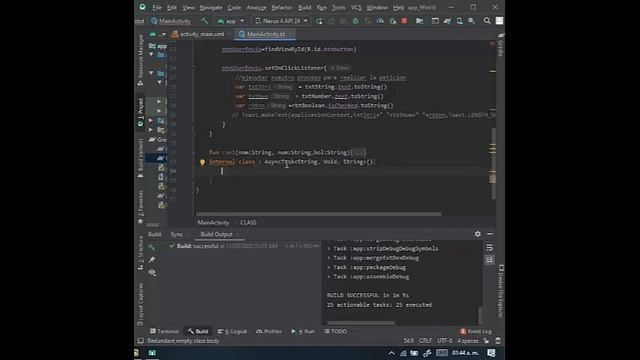The height and width of the screenshot is (360, 640).
Task: Expand the Task :app:packageDebug entry
Action: pos(329,267)
